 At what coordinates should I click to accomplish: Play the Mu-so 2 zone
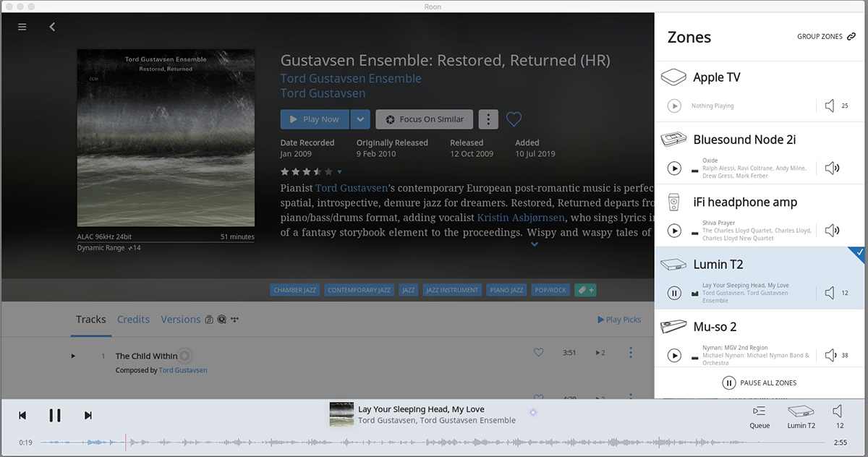coord(674,355)
